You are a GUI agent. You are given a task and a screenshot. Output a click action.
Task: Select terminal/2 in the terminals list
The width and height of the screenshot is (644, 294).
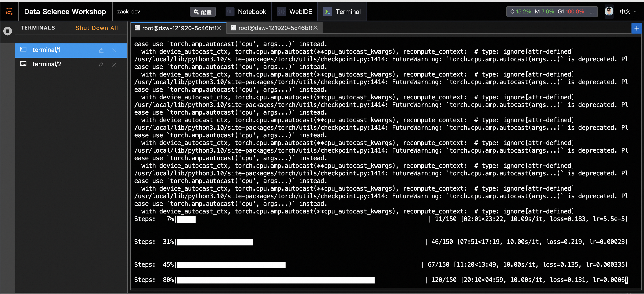click(47, 64)
